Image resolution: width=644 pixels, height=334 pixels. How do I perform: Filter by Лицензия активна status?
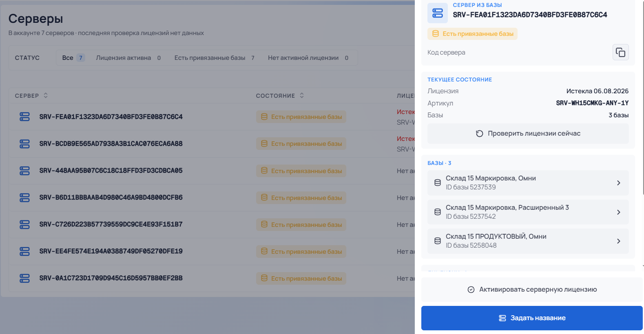pyautogui.click(x=128, y=58)
